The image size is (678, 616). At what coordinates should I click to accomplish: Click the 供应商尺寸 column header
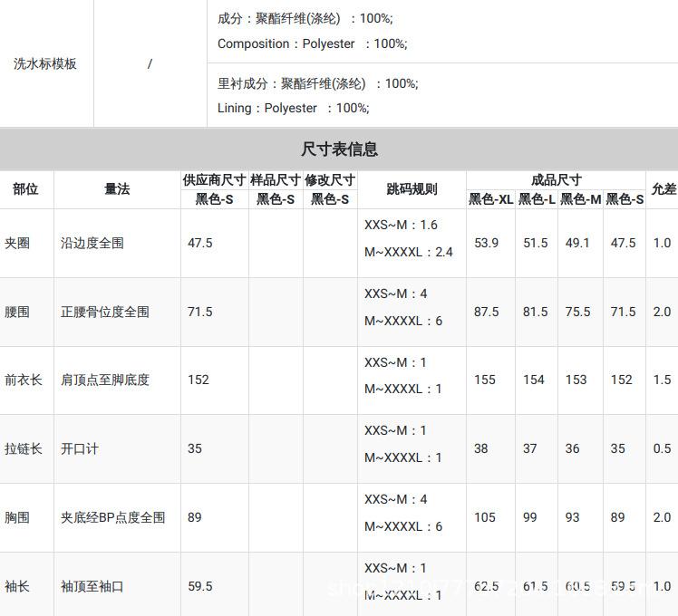pos(215,180)
